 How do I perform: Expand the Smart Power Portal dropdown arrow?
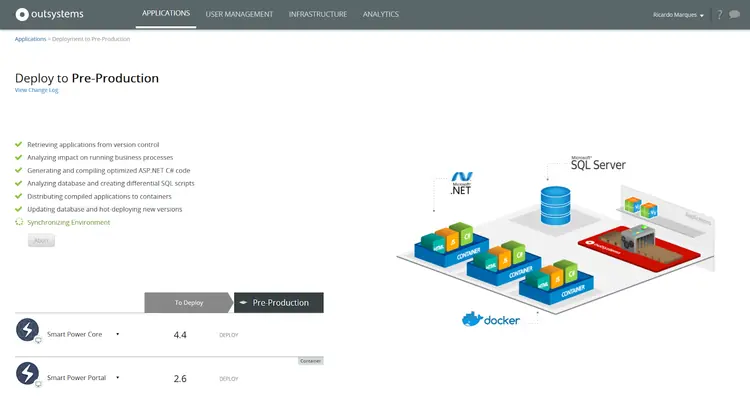pos(118,377)
